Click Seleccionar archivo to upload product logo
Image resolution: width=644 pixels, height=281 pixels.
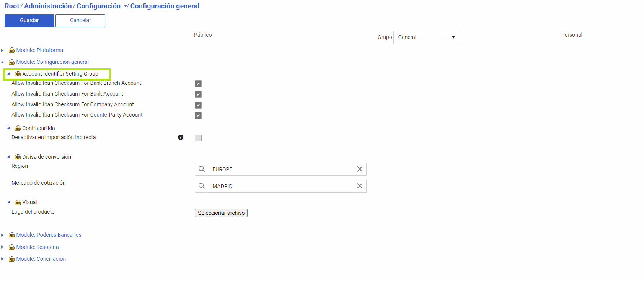[221, 213]
